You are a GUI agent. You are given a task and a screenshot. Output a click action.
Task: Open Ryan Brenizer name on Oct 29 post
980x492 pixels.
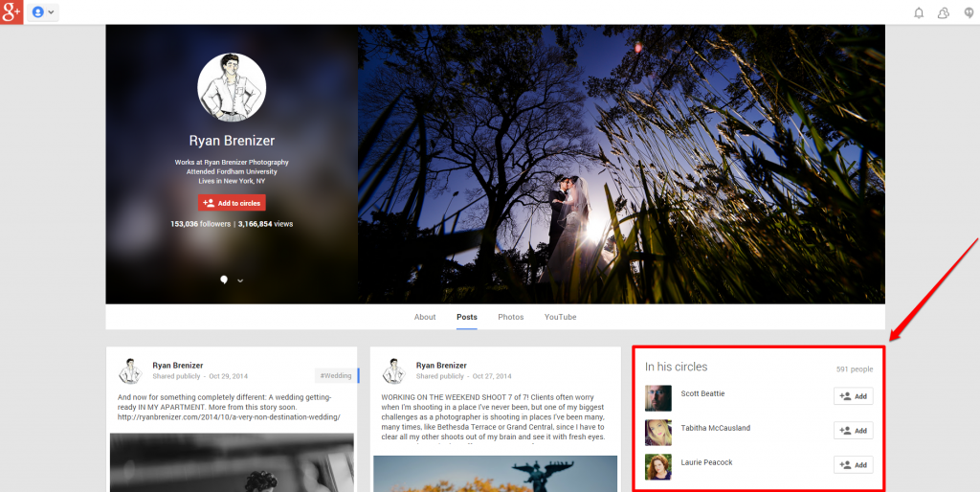177,365
